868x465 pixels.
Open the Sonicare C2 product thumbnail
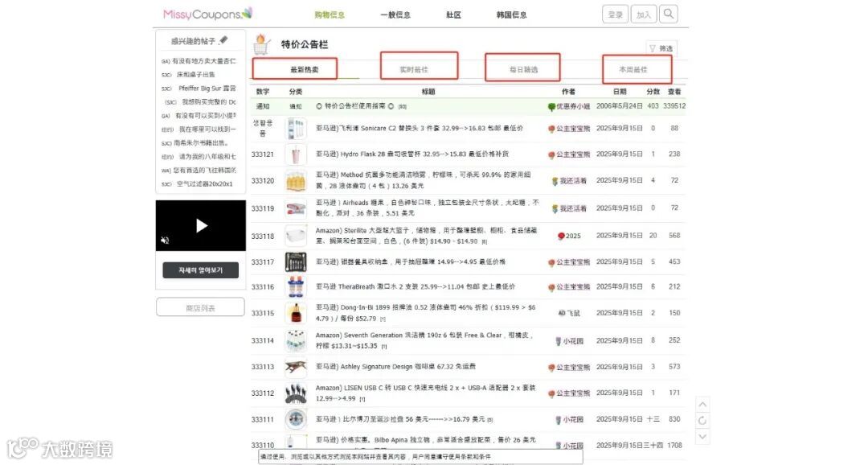pyautogui.click(x=296, y=128)
